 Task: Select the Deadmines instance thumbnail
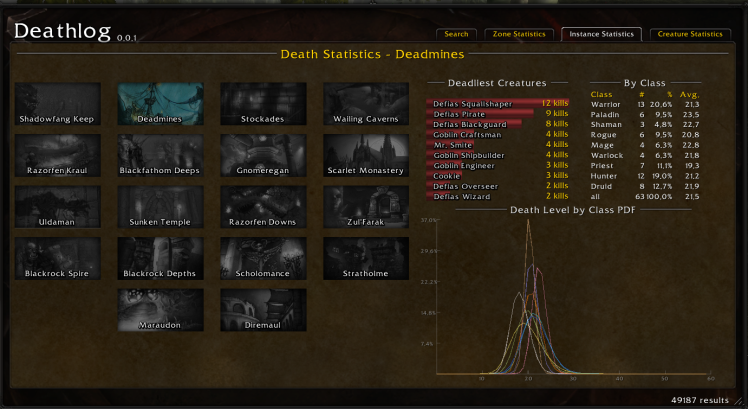160,104
